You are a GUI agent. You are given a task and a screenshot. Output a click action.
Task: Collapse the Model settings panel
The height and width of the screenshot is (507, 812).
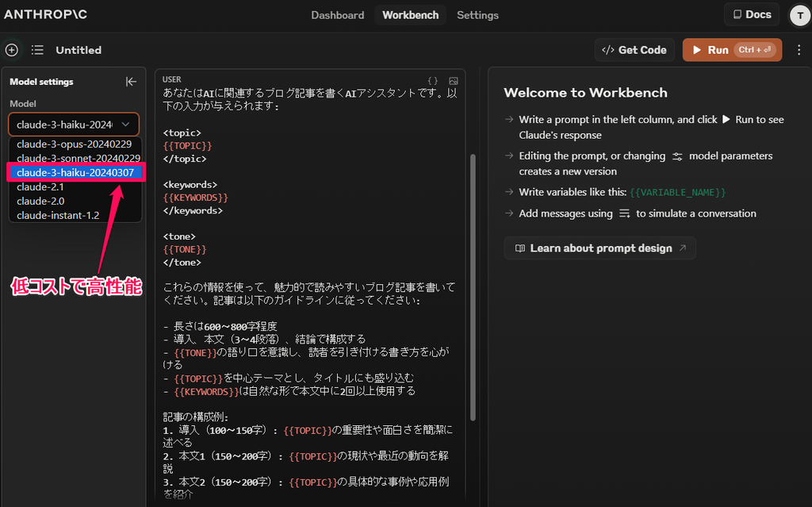[131, 82]
